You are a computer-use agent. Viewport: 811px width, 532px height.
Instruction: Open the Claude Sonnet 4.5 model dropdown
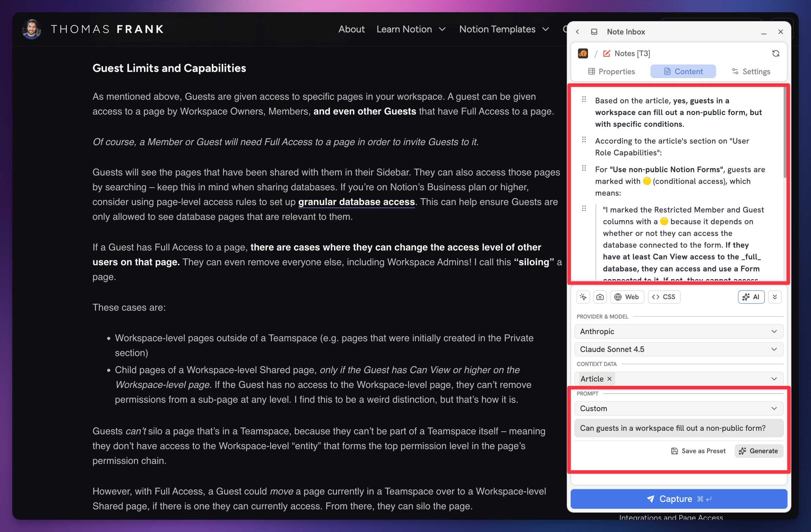pos(678,349)
